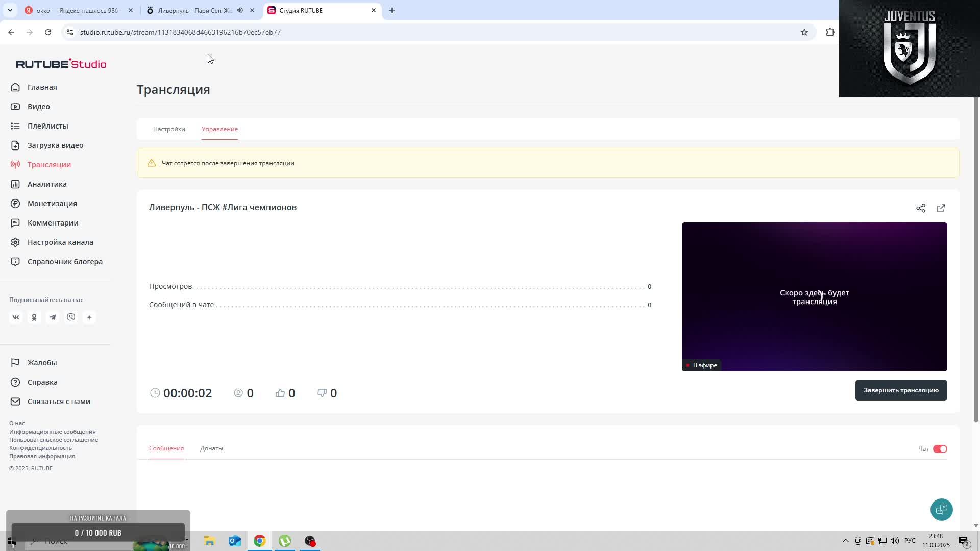Click the Монетизация ruble icon

[x=15, y=204]
